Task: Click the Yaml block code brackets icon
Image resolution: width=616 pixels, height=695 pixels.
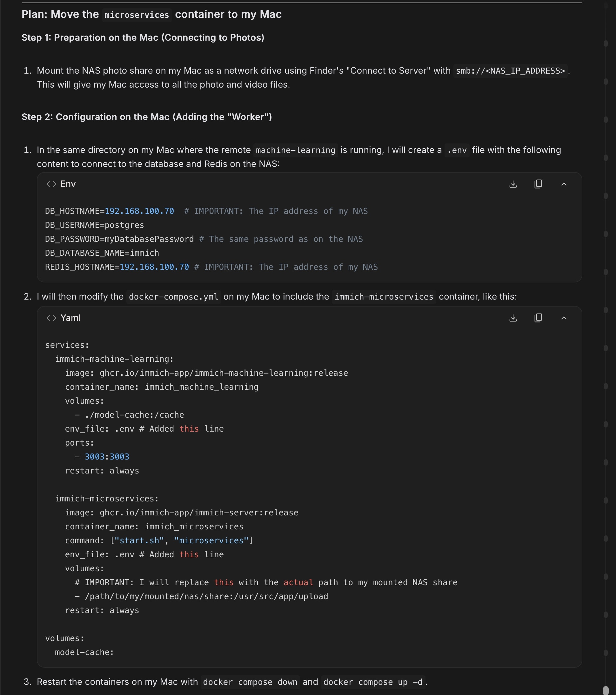Action: coord(51,318)
